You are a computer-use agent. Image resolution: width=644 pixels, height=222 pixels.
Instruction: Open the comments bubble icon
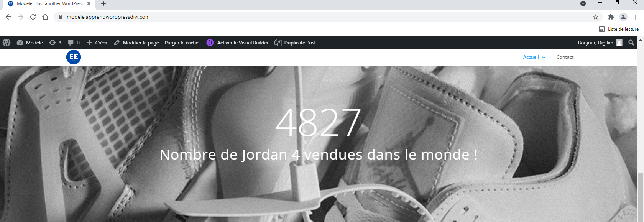tap(71, 43)
